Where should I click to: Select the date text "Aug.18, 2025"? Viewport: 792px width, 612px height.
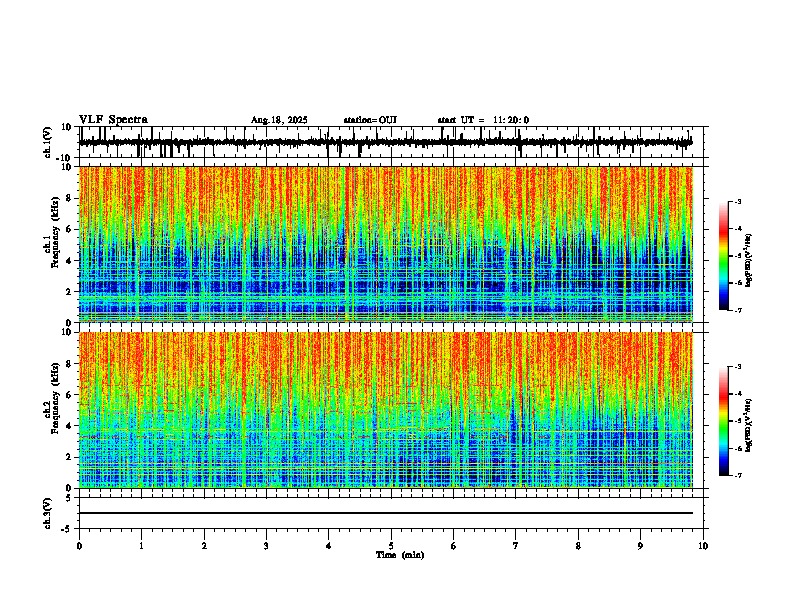click(279, 120)
